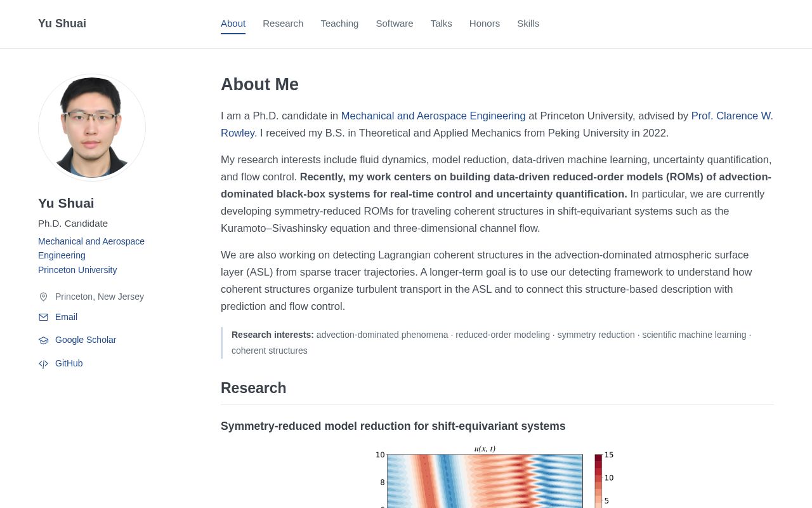
Task: Open Mechanical and Aerospace Engineering link in About paragraph
Action: point(433,116)
